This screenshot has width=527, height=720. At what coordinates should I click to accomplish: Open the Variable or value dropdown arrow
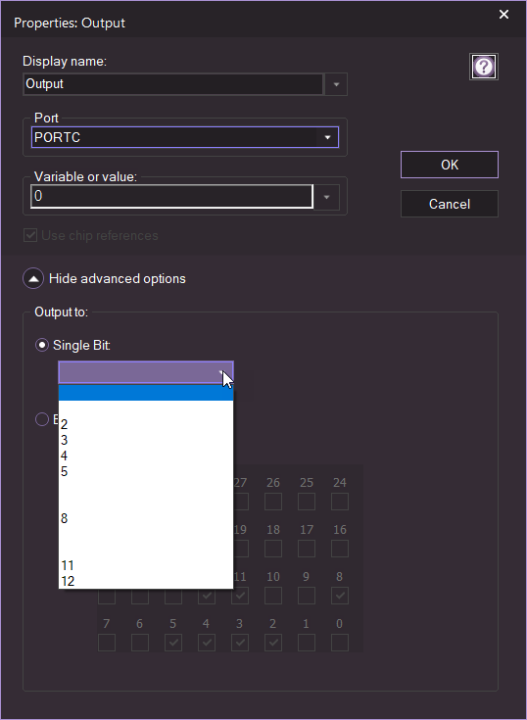[x=326, y=197]
